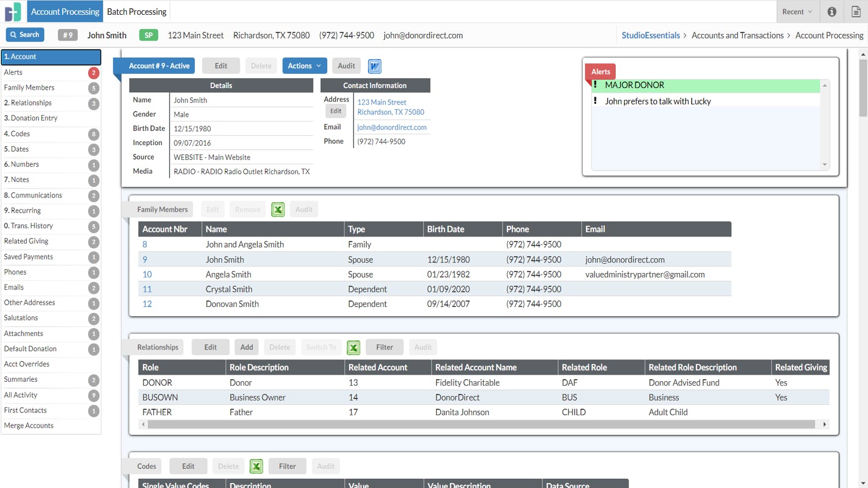Open Default Donation in sidebar
Viewport: 868px width, 488px height.
pyautogui.click(x=51, y=349)
